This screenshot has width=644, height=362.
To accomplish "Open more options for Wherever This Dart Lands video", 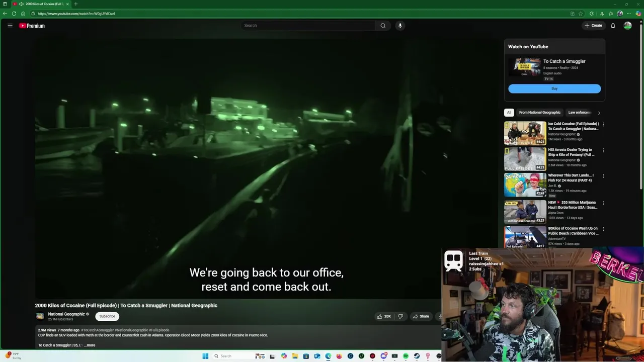I will click(603, 176).
